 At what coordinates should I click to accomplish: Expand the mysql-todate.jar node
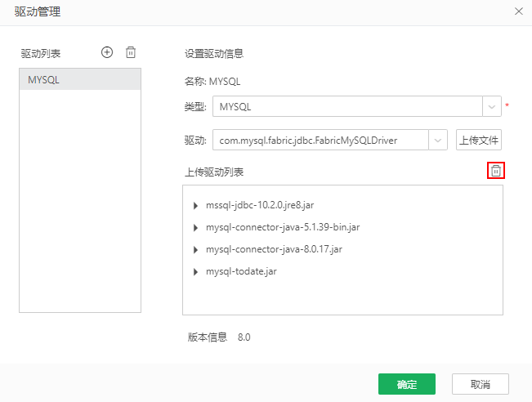pos(195,271)
